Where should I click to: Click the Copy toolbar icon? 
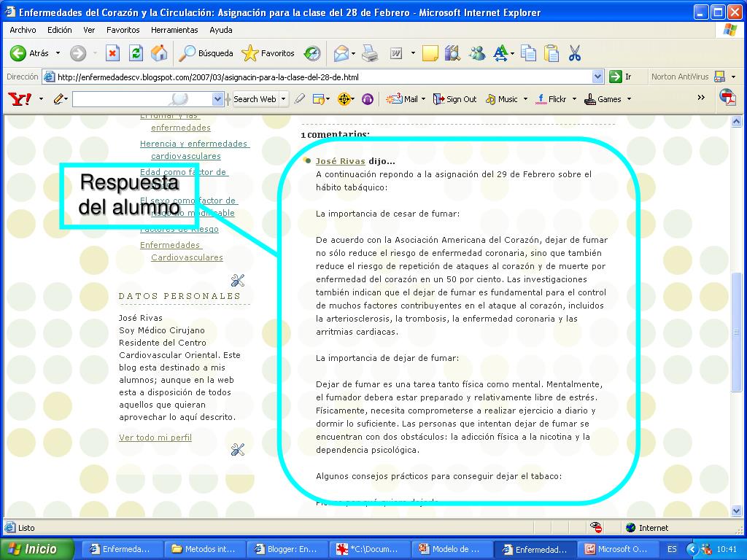528,53
